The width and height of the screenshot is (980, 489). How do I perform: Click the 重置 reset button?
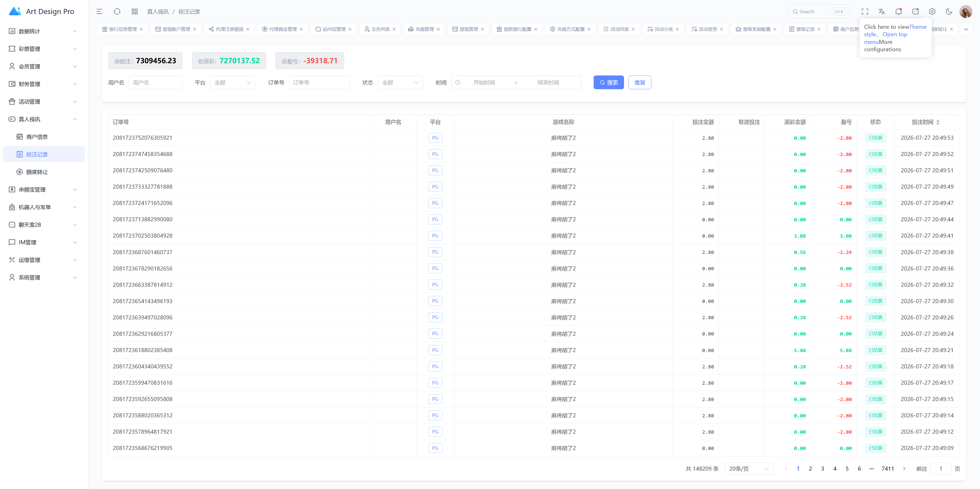[640, 82]
